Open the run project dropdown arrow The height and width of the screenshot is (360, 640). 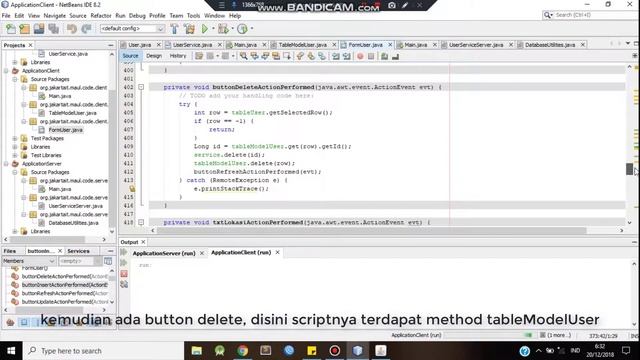213,29
